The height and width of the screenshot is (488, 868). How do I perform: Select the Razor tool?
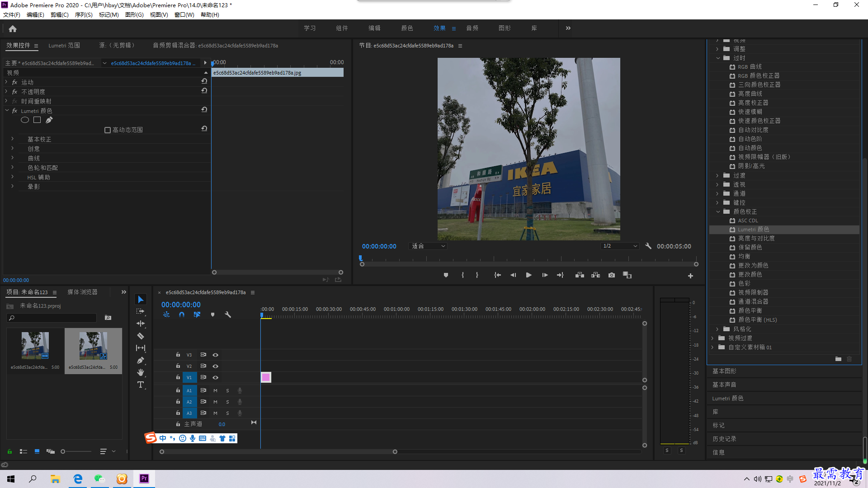141,336
